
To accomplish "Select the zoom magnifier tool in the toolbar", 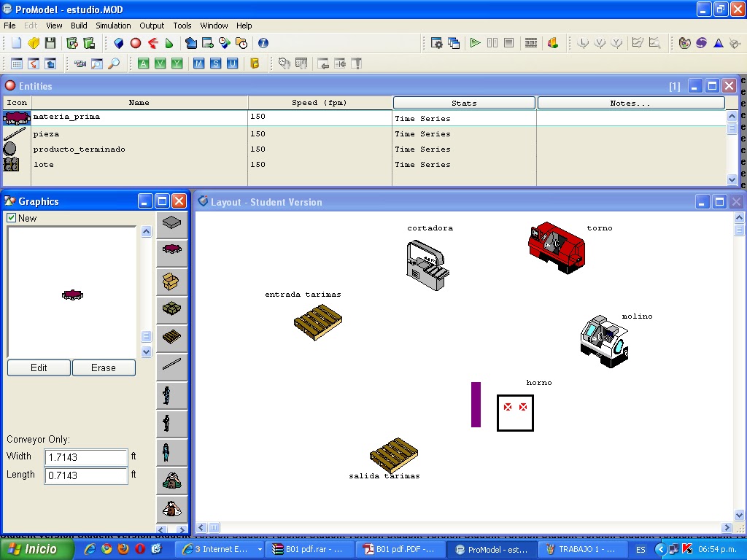I will pos(113,63).
